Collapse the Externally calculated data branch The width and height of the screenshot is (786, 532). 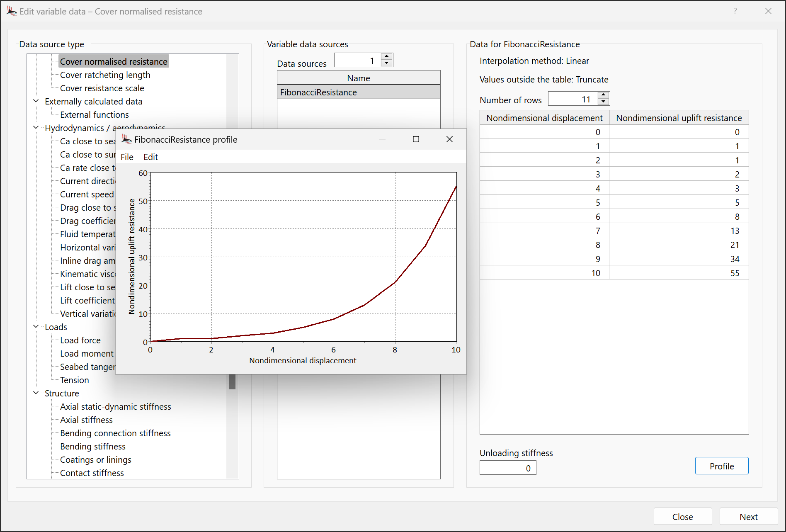(36, 101)
